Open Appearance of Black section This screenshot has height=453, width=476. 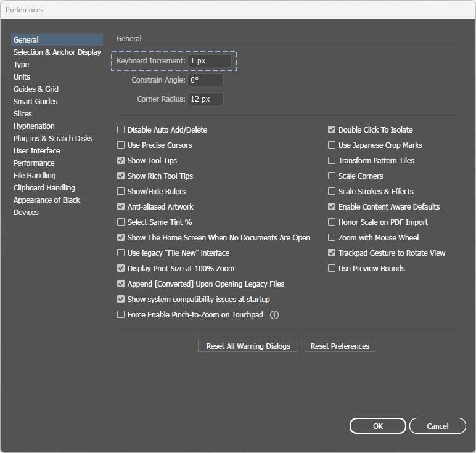coord(57,200)
